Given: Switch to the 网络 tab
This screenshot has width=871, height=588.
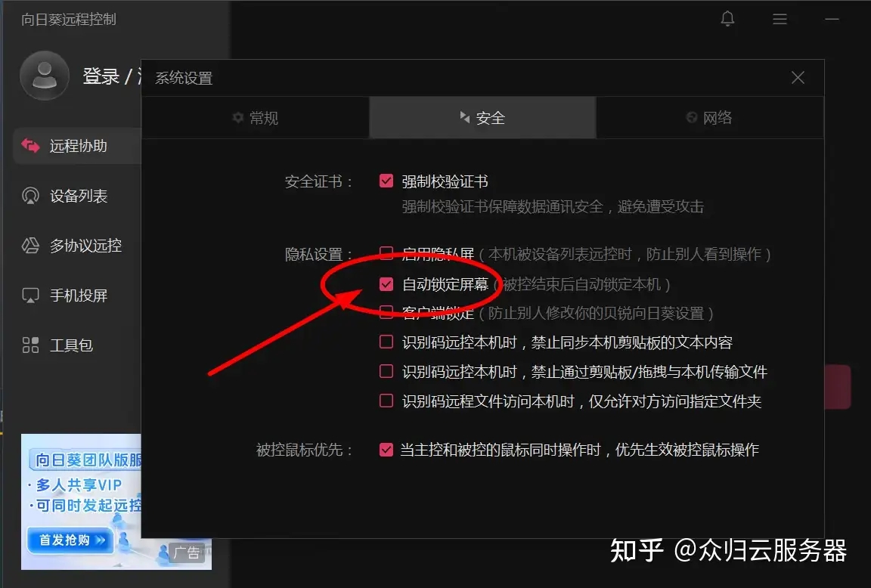Looking at the screenshot, I should 709,118.
